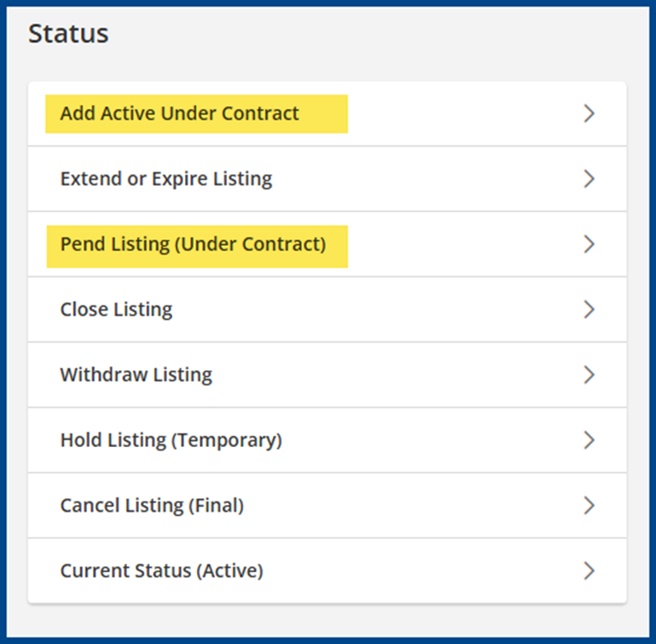Click the arrow beside Current Status (Active)

coord(589,571)
